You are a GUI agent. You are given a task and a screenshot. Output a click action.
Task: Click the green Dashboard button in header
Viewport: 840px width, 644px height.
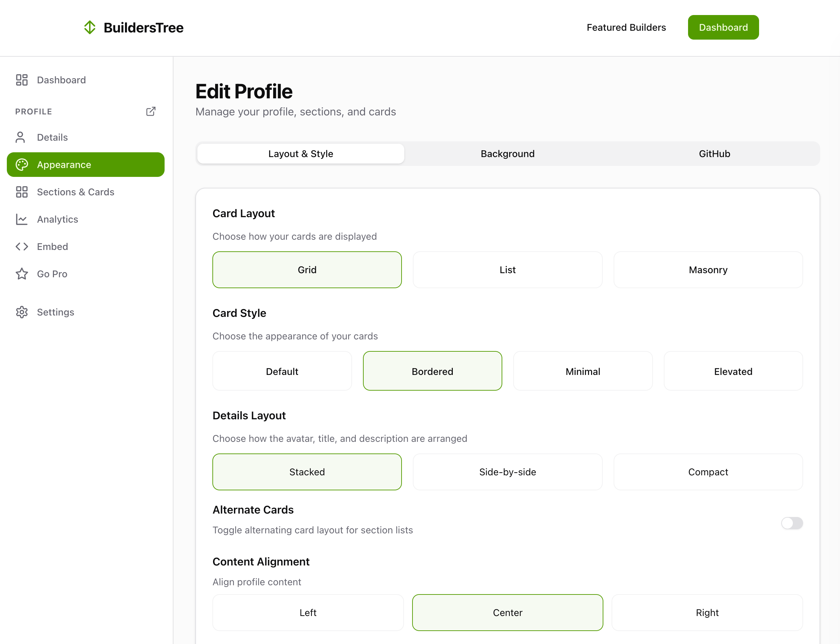(723, 27)
